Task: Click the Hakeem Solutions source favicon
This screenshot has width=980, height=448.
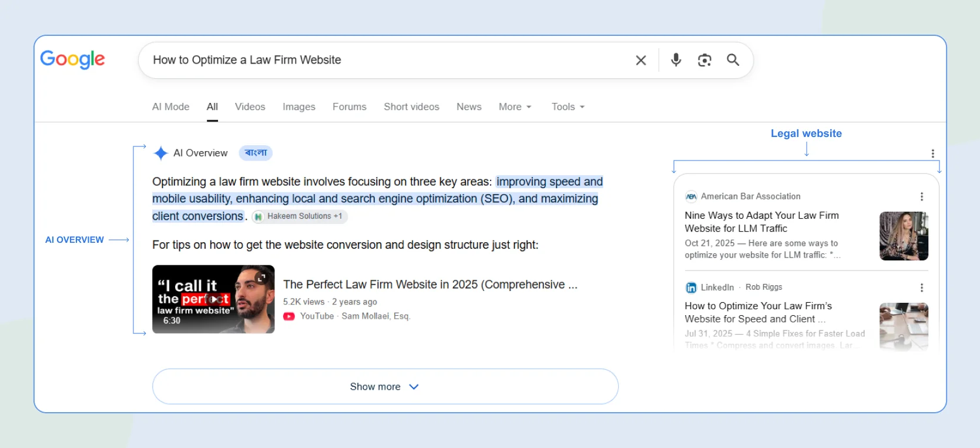Action: (258, 216)
